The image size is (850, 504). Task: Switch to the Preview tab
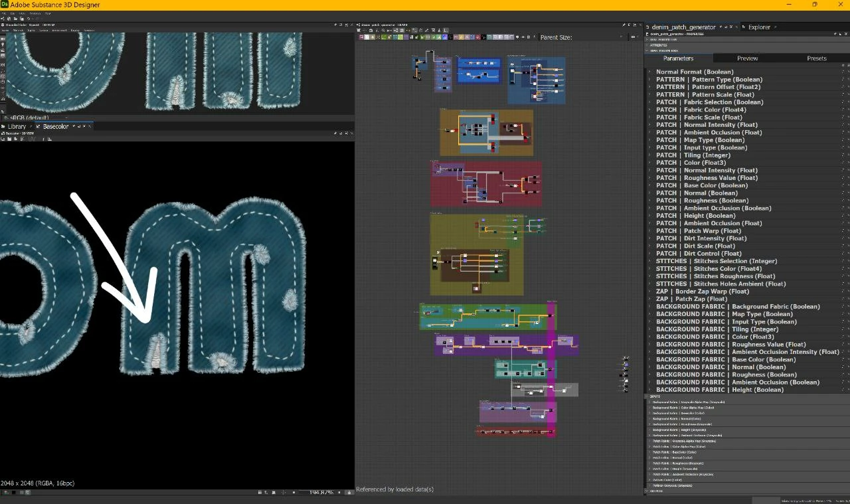(x=747, y=58)
